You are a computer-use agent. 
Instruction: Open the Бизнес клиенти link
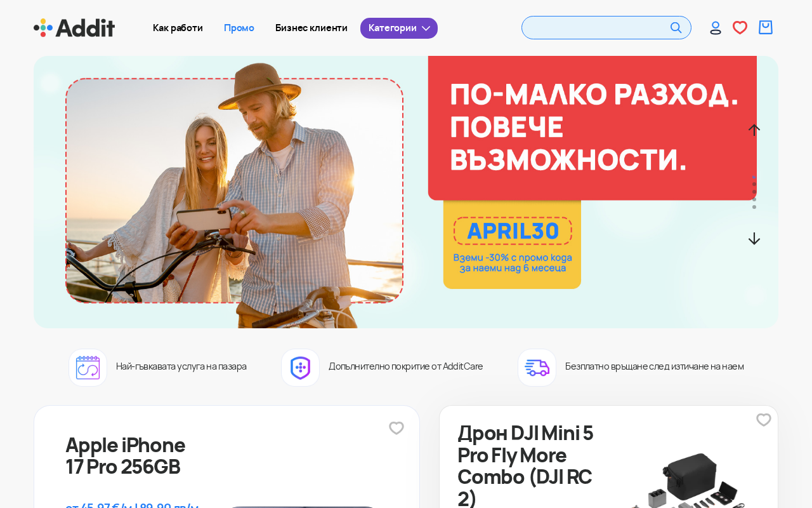click(x=311, y=28)
